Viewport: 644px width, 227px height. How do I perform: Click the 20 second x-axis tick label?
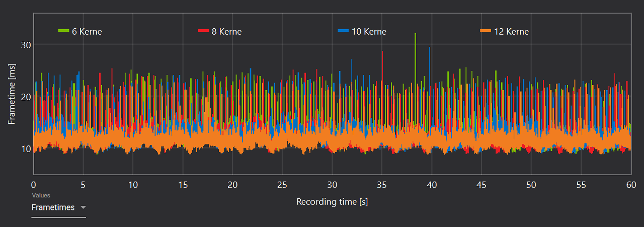point(232,185)
